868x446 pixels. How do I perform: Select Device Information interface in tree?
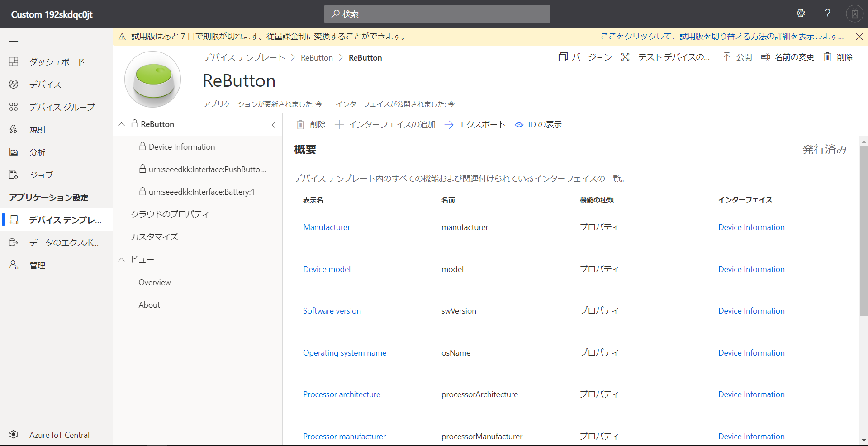click(181, 147)
